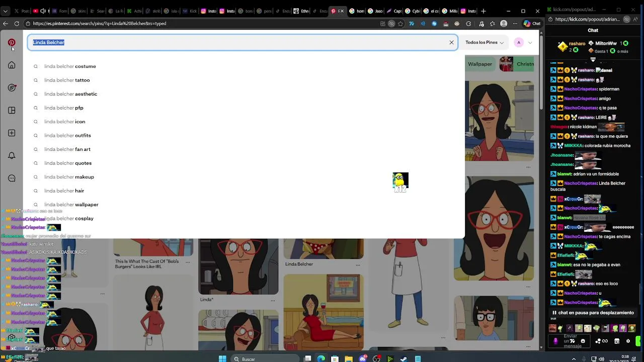This screenshot has width=644, height=362.
Task: Switch to the Kick browser tab
Action: tap(191, 11)
